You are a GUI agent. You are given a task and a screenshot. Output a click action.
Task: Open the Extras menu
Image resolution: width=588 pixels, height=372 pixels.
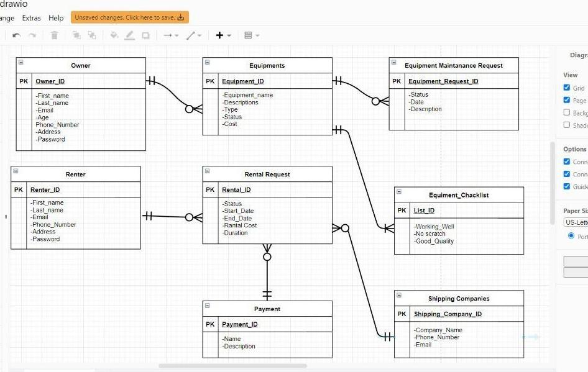(x=31, y=18)
